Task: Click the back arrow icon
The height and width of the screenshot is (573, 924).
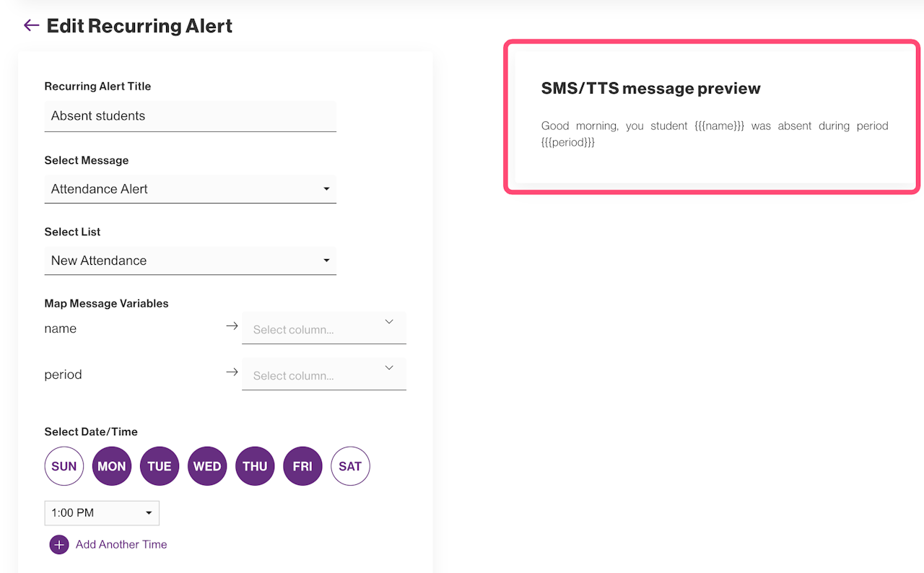Action: [x=31, y=26]
